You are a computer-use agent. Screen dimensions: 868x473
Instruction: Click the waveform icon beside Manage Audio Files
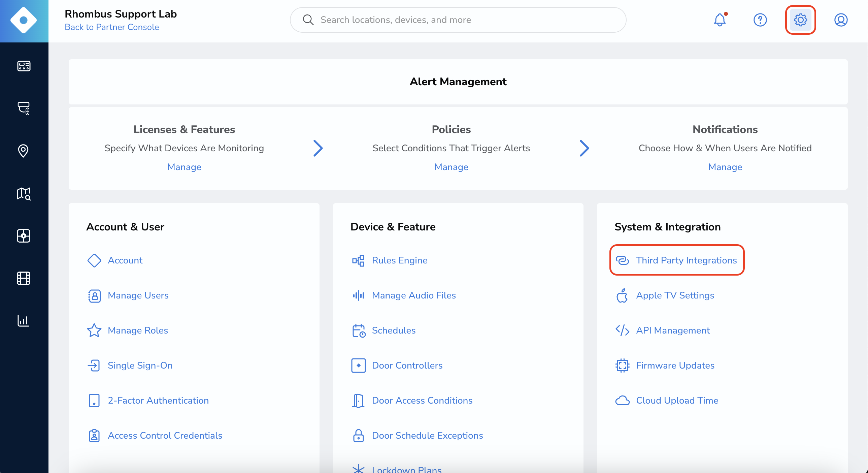(359, 296)
